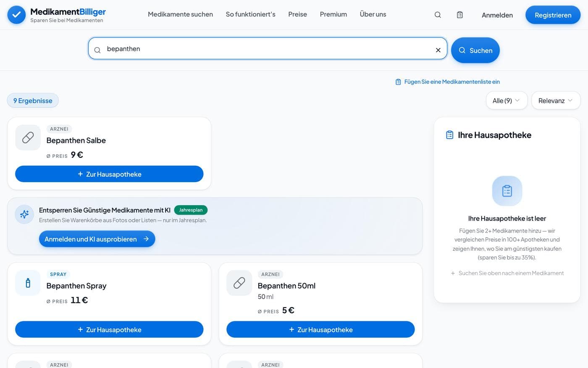Open the Alle (9) filter dropdown

click(x=507, y=101)
